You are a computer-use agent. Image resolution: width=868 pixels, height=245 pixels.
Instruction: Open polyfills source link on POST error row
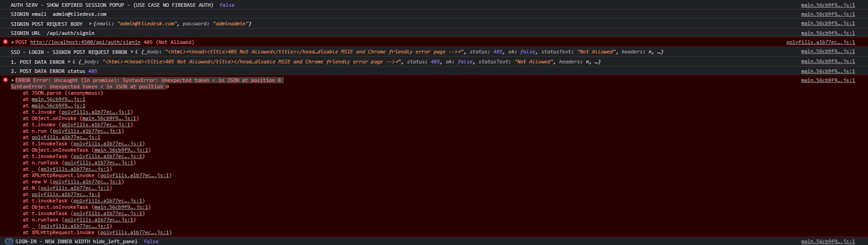click(821, 42)
